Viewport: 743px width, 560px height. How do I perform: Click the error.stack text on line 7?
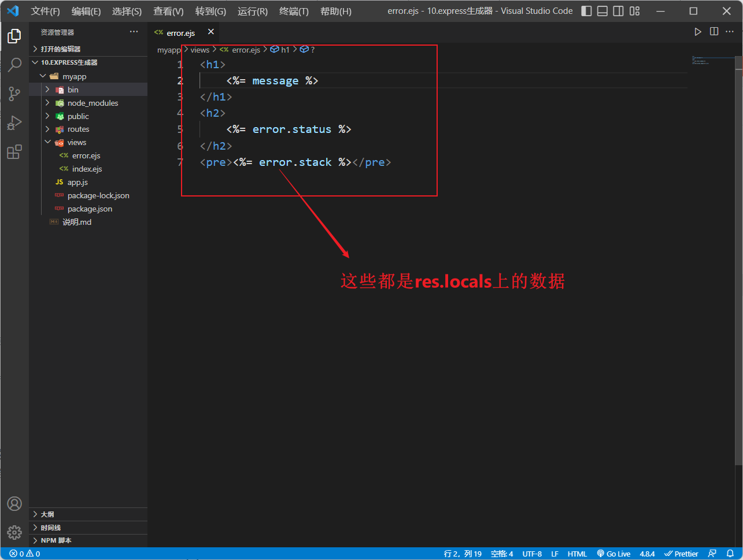coord(295,162)
